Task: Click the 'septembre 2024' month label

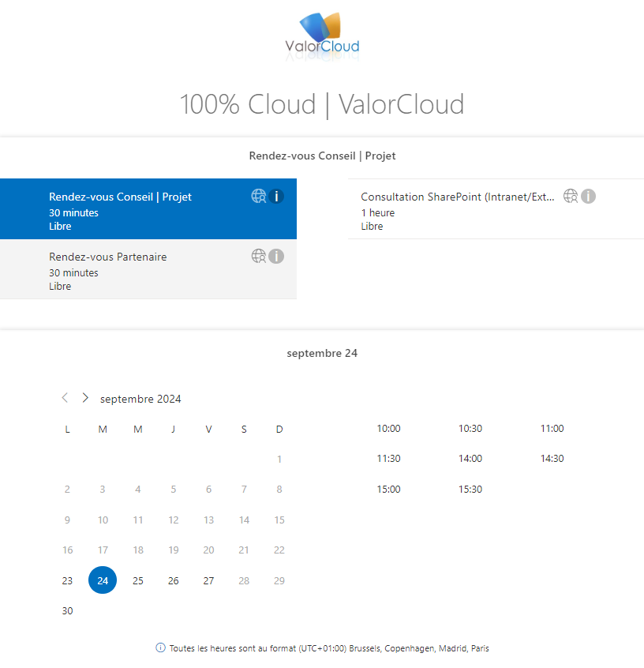Action: 140,399
